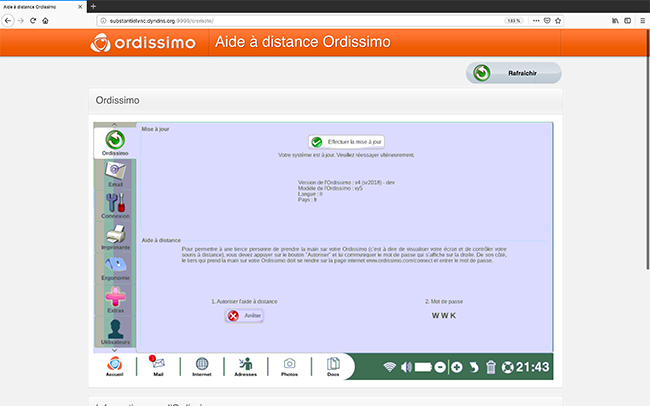The width and height of the screenshot is (650, 406).
Task: Click the Wi-Fi status icon
Action: [389, 367]
